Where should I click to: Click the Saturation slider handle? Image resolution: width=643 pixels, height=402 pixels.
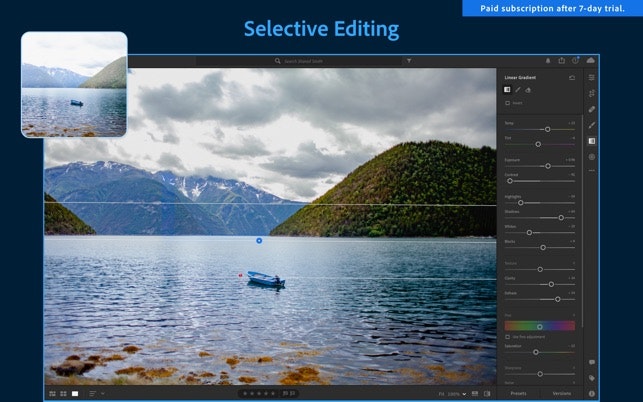coord(536,352)
